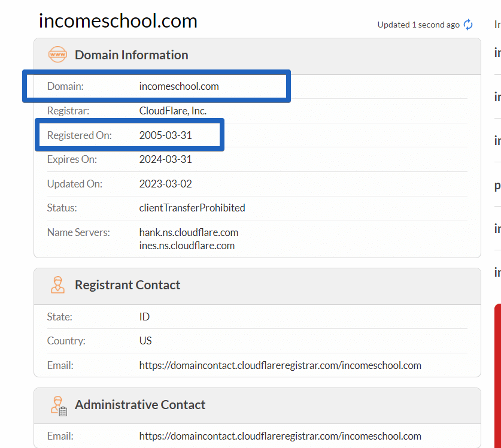This screenshot has height=448, width=501.
Task: Select the country value 'US'
Action: 145,341
